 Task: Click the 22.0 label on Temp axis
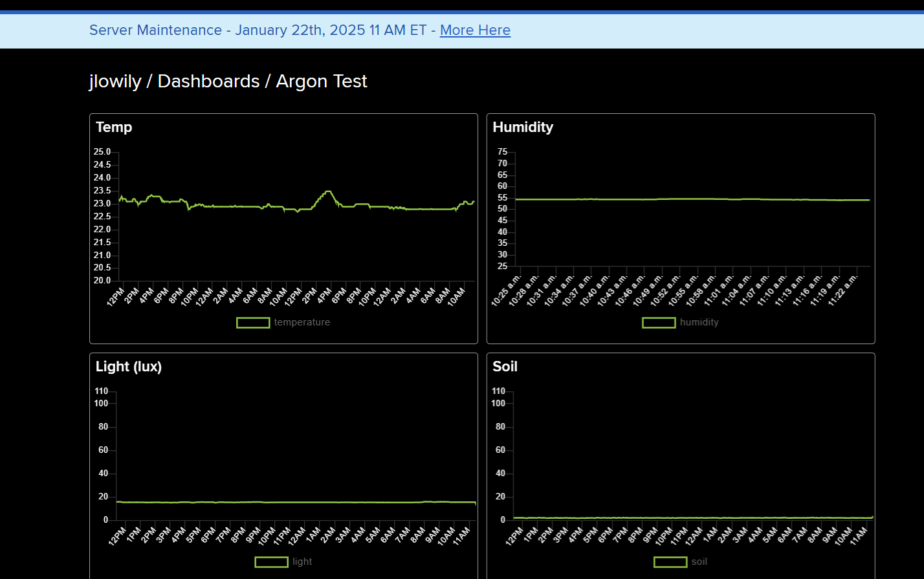[x=102, y=230]
